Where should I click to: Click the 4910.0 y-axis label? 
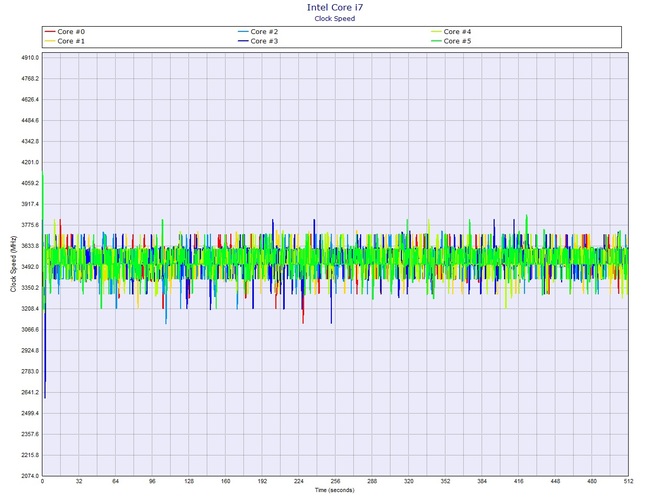coord(30,58)
